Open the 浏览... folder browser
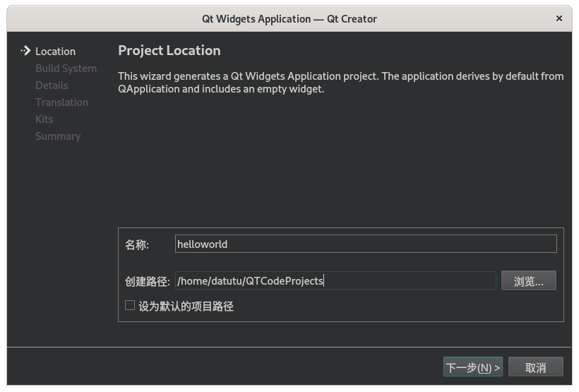This screenshot has width=579, height=392. pos(528,281)
